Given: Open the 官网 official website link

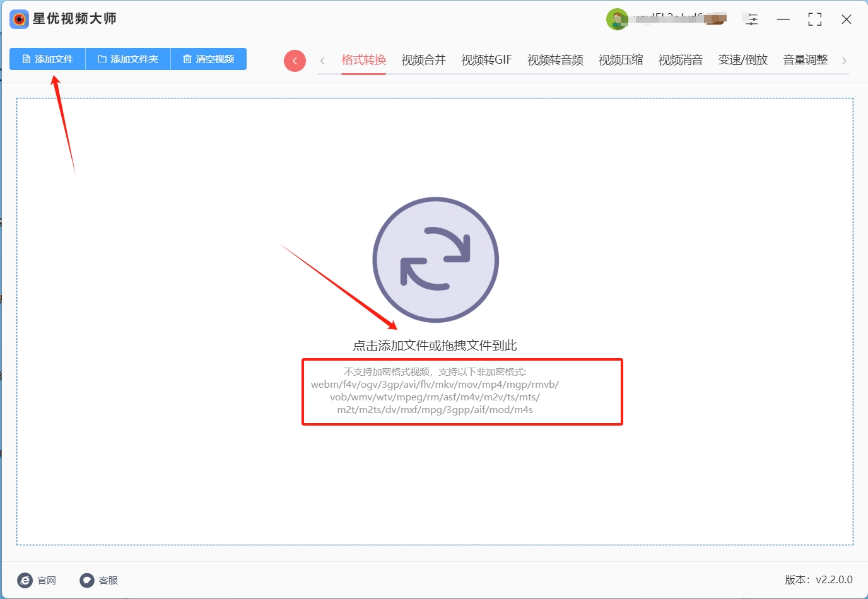Looking at the screenshot, I should pyautogui.click(x=37, y=580).
